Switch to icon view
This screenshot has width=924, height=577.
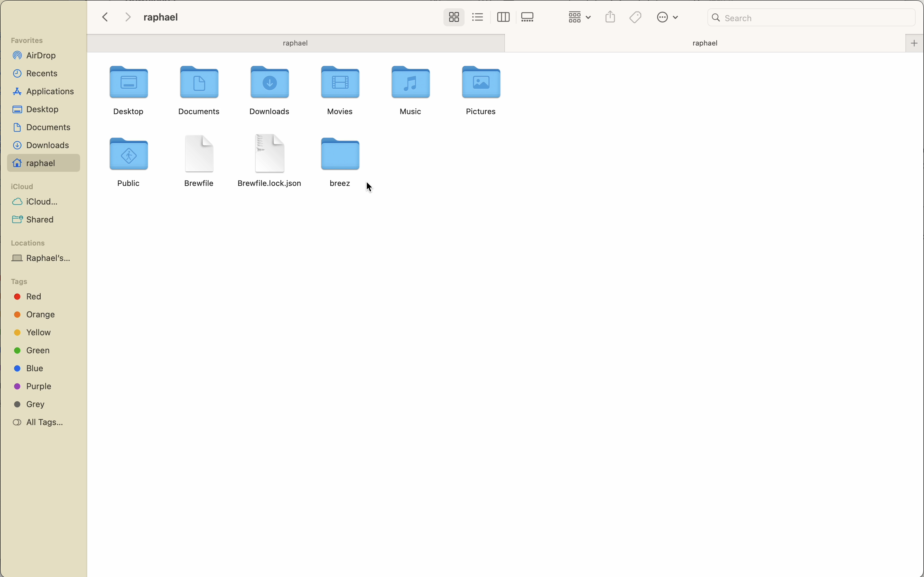pos(454,17)
